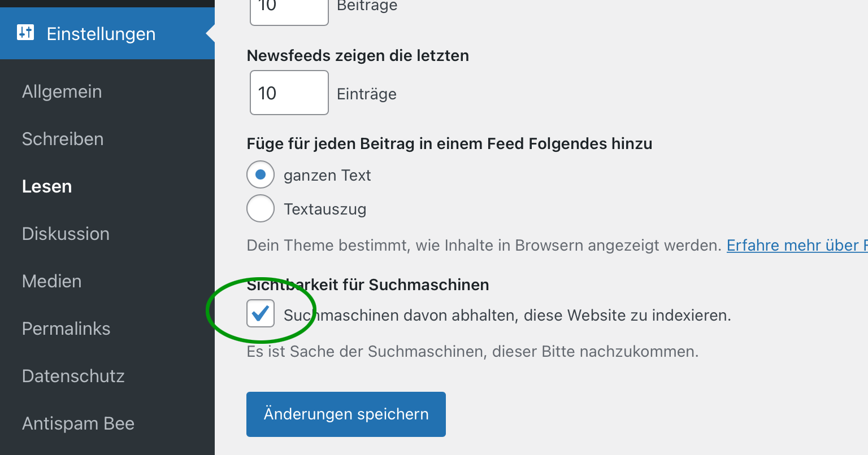Select the Lesen submenu item
The width and height of the screenshot is (868, 455).
(47, 186)
